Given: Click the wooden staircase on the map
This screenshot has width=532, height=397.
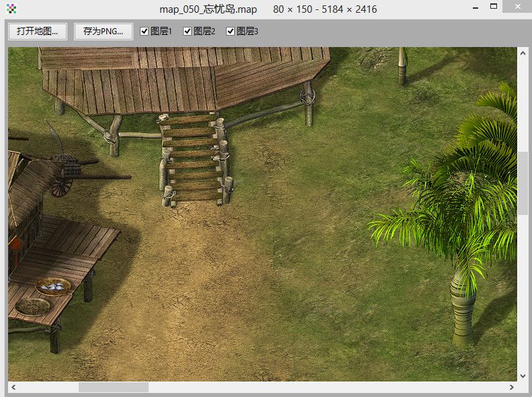Looking at the screenshot, I should pos(195,160).
